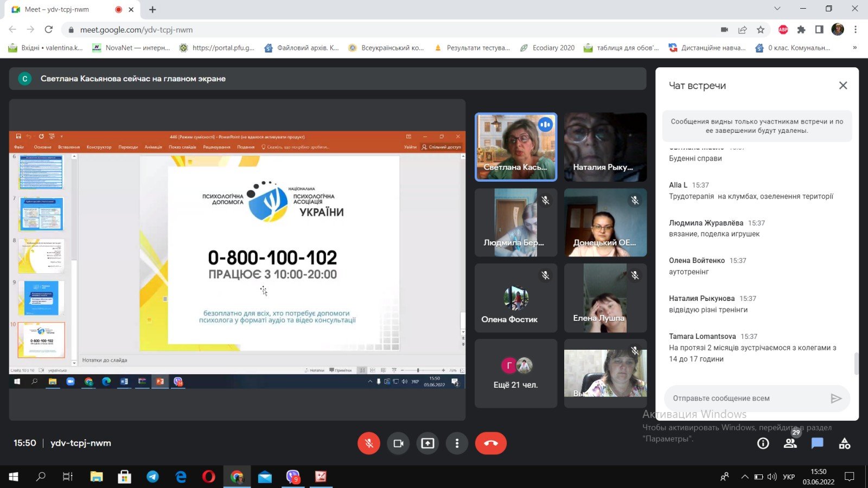This screenshot has height=488, width=868.
Task: Open the activities shapes icon
Action: coord(845,444)
